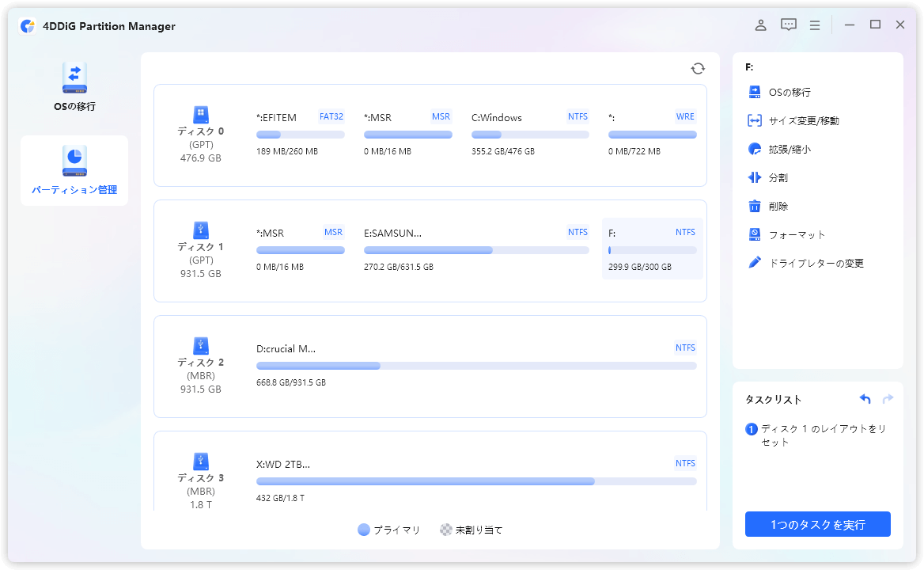Viewport: 924px width, 570px height.
Task: Click the WRE partition usage bar
Action: click(x=653, y=135)
